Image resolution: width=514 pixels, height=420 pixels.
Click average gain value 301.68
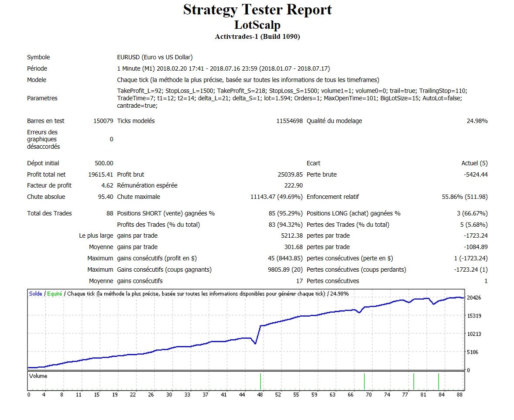293,247
